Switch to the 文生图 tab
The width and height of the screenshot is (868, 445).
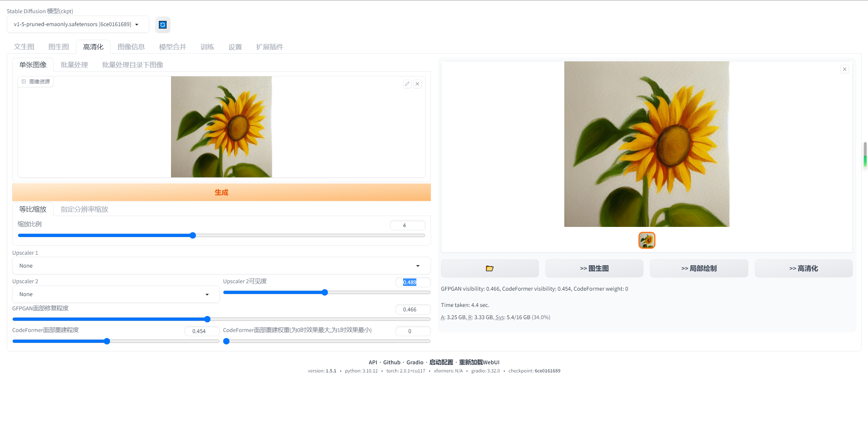click(x=24, y=47)
